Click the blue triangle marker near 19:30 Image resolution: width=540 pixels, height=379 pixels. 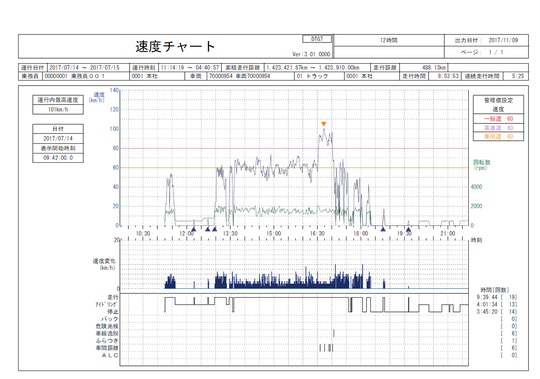point(408,229)
